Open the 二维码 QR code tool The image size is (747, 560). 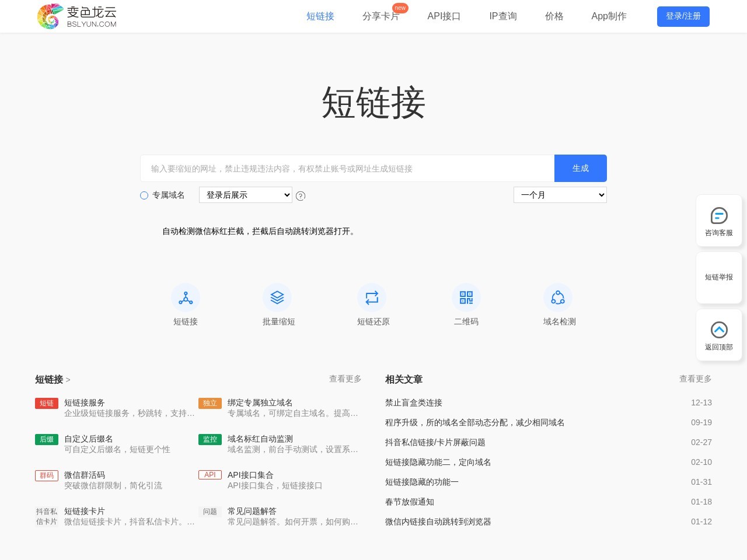(466, 297)
